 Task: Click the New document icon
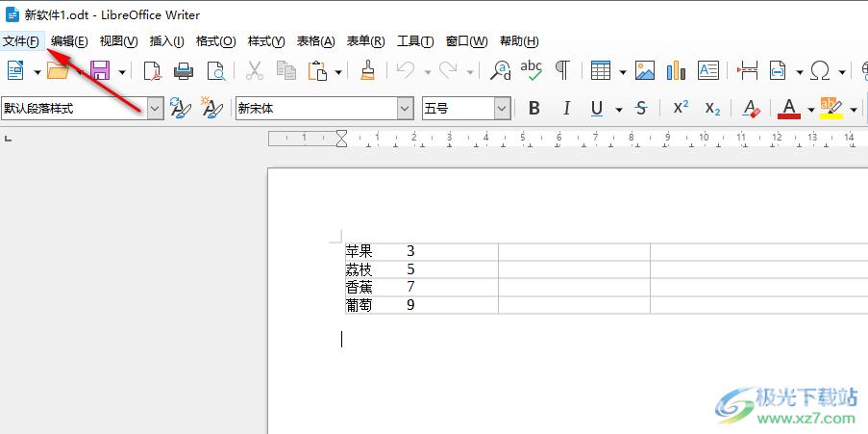(16, 71)
